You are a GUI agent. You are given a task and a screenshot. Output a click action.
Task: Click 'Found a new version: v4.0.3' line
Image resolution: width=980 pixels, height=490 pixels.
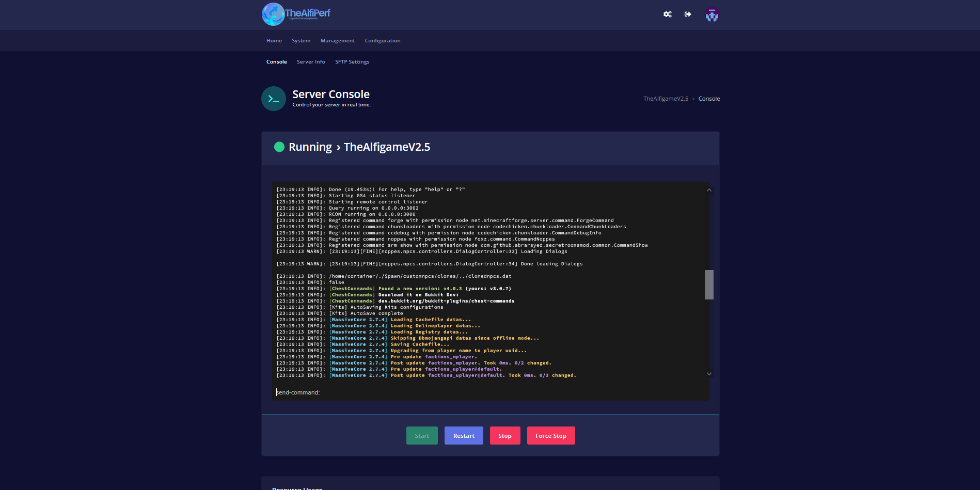pyautogui.click(x=394, y=289)
